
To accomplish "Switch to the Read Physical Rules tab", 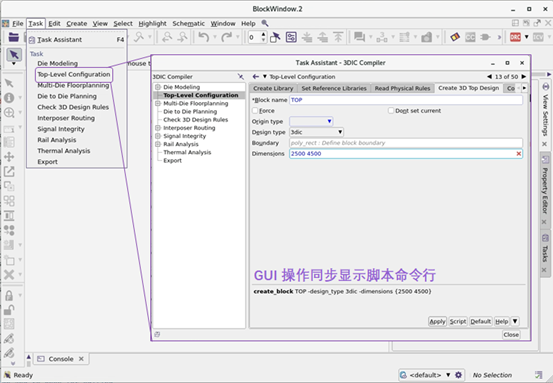I will [402, 88].
